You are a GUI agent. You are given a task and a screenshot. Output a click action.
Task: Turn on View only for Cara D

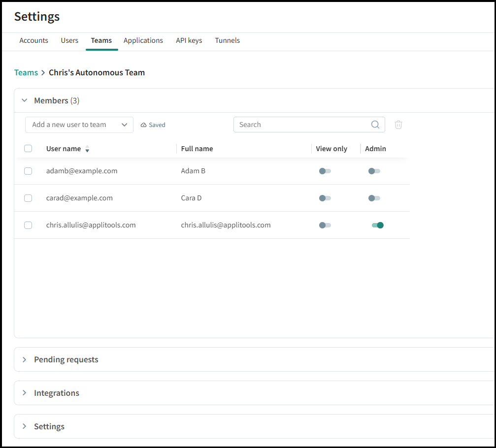pos(325,198)
